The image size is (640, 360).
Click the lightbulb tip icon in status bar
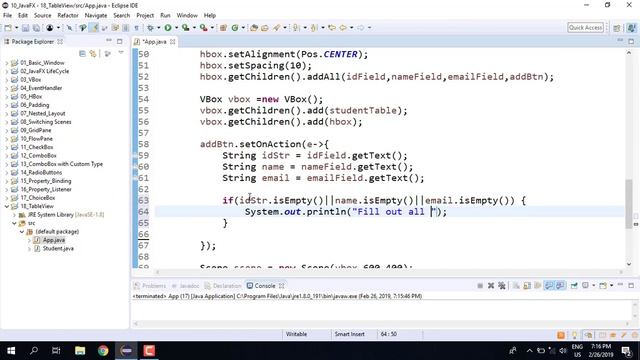574,335
